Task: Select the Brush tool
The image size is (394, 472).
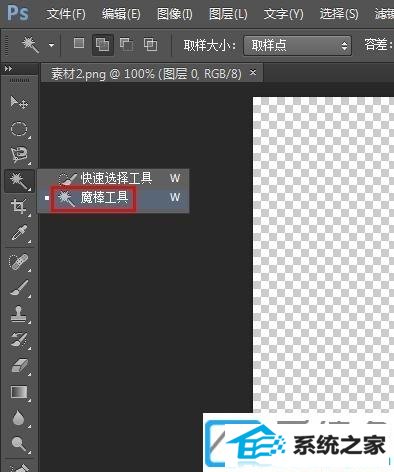Action: point(19,288)
